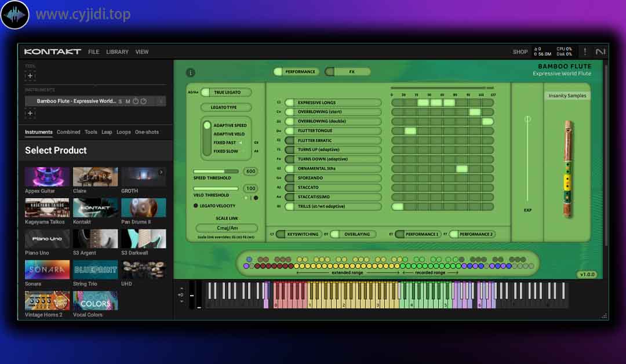The height and width of the screenshot is (364, 626).
Task: Remove the Bamboo Flute instrument with its X icon
Action: [161, 101]
